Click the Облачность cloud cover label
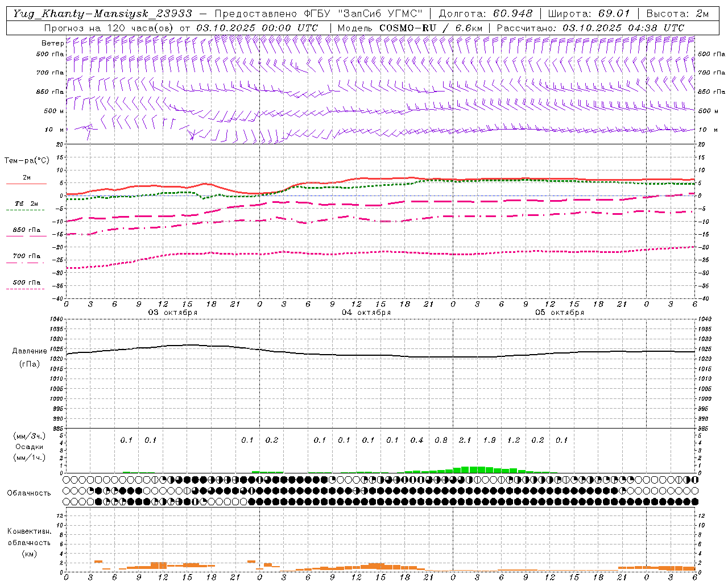 pos(29,493)
